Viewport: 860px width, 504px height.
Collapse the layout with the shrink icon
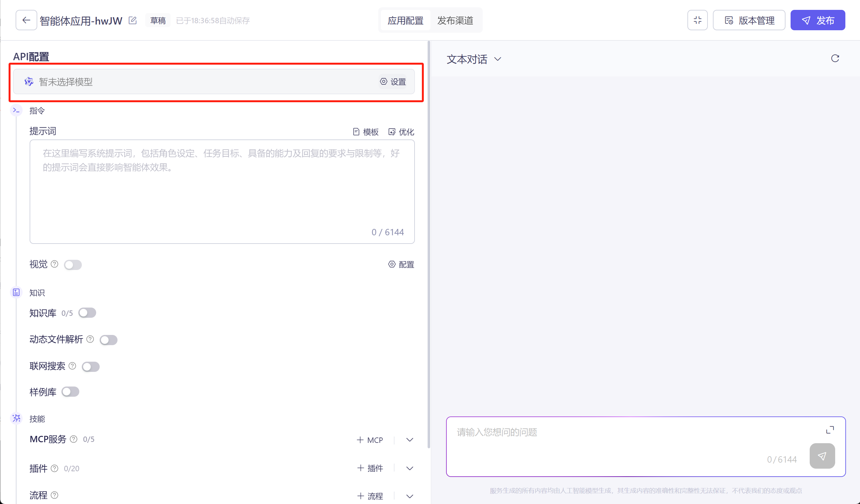(697, 20)
